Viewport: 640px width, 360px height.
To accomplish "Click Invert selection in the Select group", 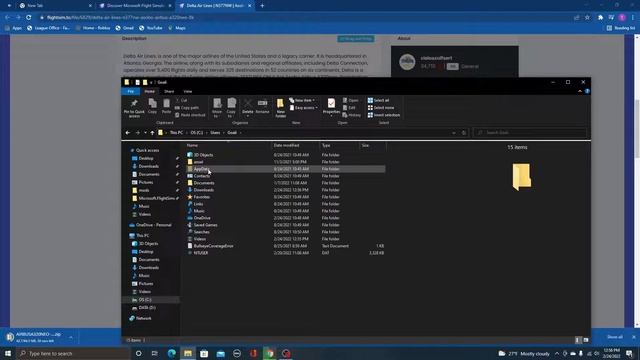I will 384,115.
